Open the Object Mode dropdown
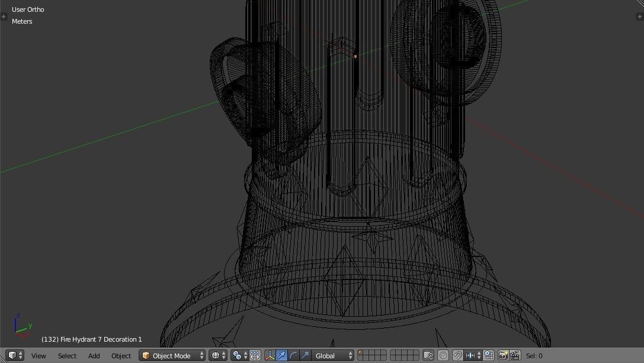Screen dimensions: 644x363 click(x=172, y=356)
